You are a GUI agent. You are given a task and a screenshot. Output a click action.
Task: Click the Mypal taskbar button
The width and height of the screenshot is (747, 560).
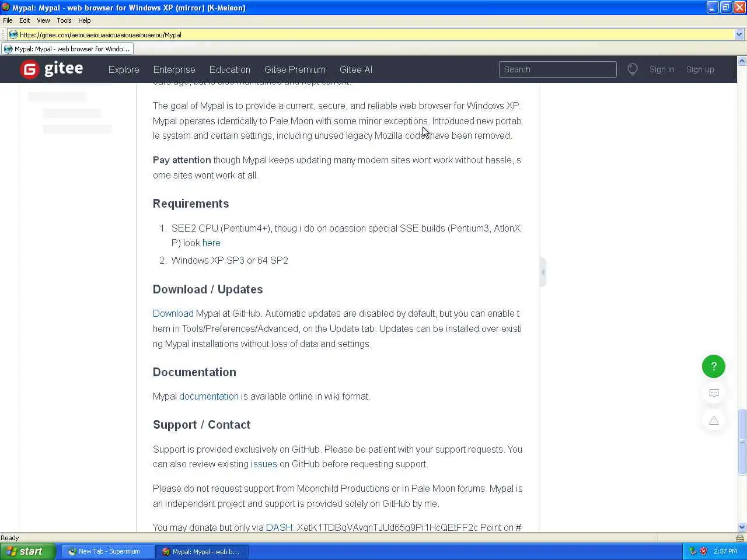[x=203, y=551]
